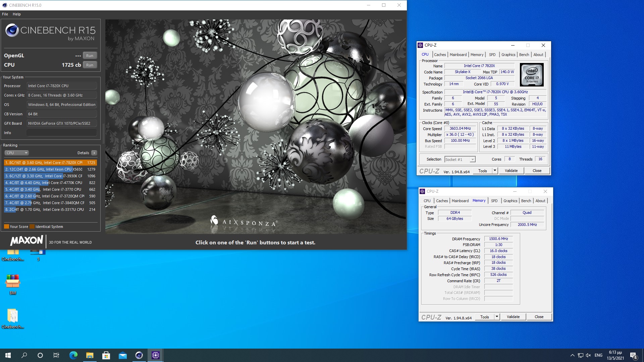Screen dimensions: 644x362
Task: Select ranking entry Intel Core i7-7820X 1725
Action: click(x=50, y=163)
